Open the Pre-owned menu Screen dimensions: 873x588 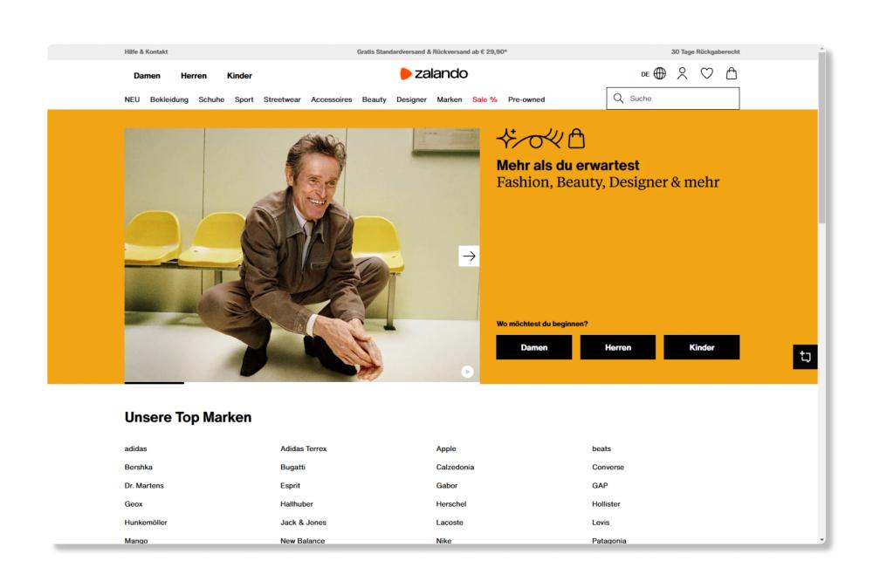[526, 99]
